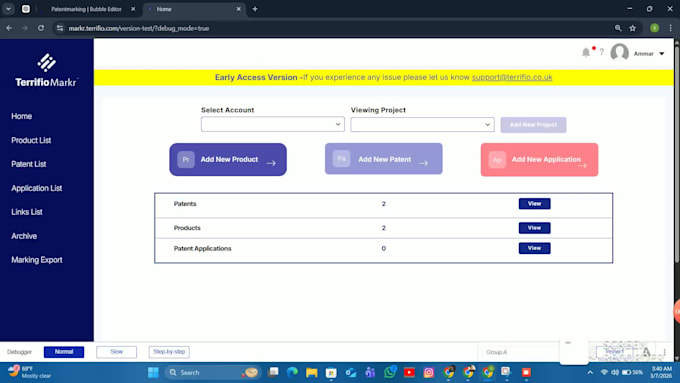Open Application List in the sidebar
Screen dimensions: 680x383
[x=37, y=188]
